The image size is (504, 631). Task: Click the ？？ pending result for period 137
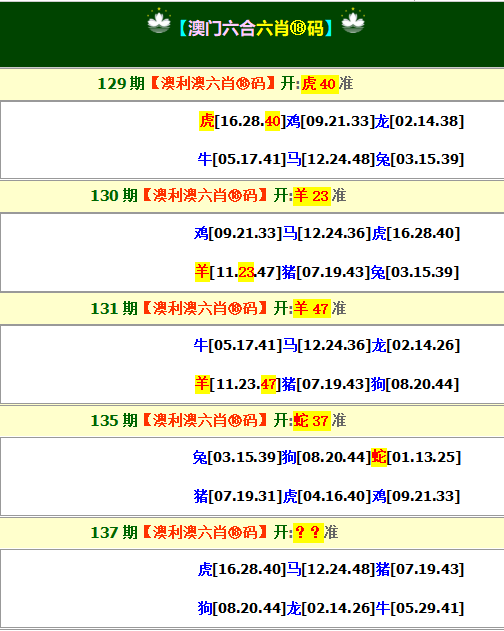(x=308, y=533)
